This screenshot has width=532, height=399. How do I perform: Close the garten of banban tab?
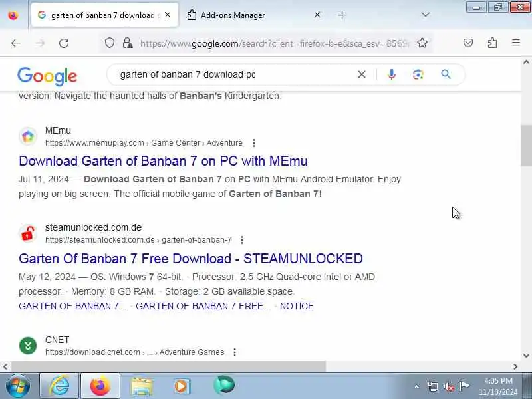point(168,15)
